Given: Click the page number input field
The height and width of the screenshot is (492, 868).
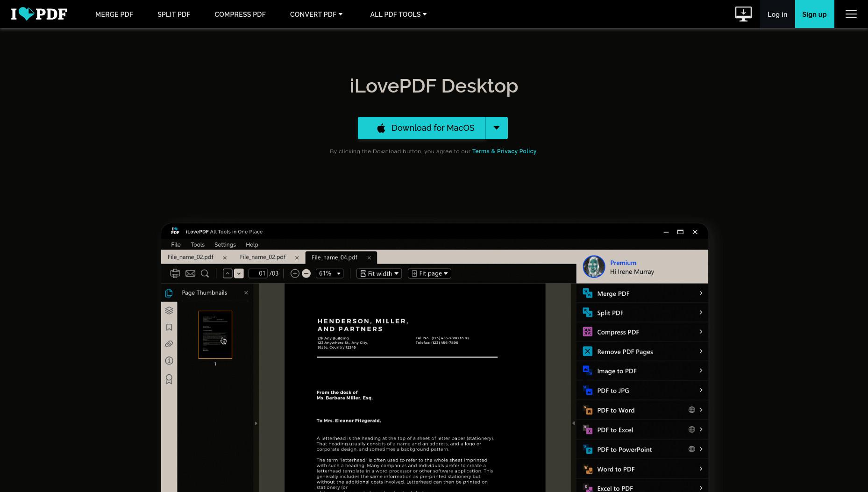Looking at the screenshot, I should (x=258, y=273).
